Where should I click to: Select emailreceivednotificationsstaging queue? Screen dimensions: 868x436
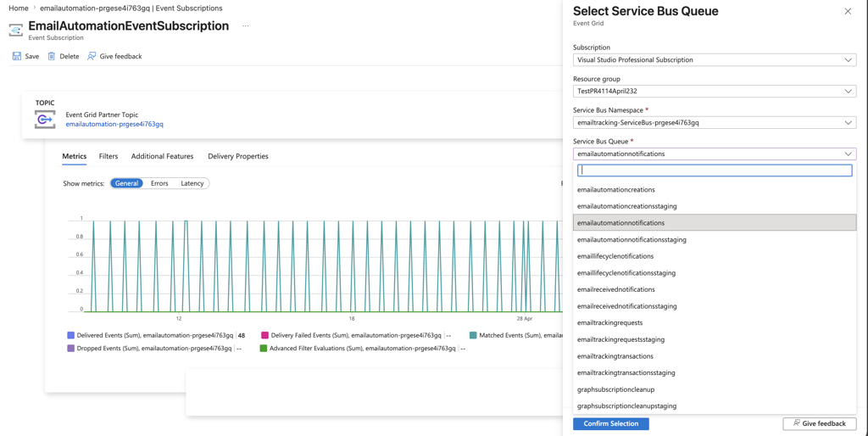tap(715, 306)
